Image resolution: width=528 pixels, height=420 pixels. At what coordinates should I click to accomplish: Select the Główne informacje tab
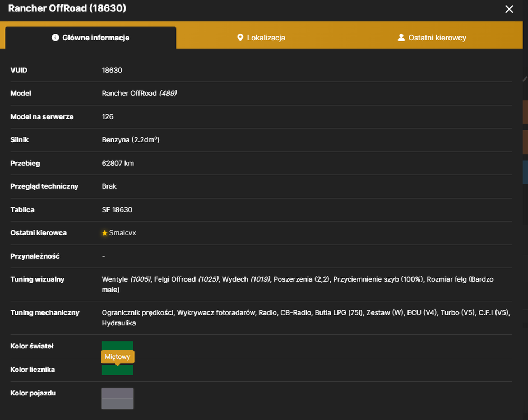[x=91, y=38]
